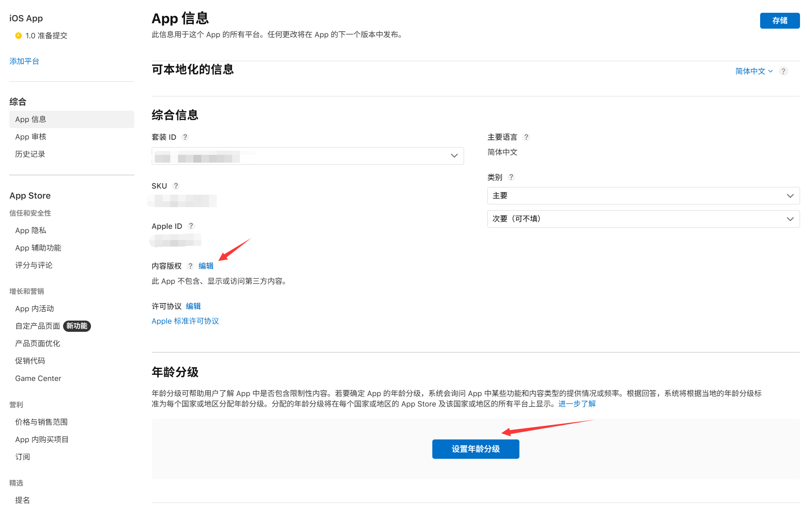Click help icon beside SKU label
812x513 pixels.
pyautogui.click(x=176, y=186)
